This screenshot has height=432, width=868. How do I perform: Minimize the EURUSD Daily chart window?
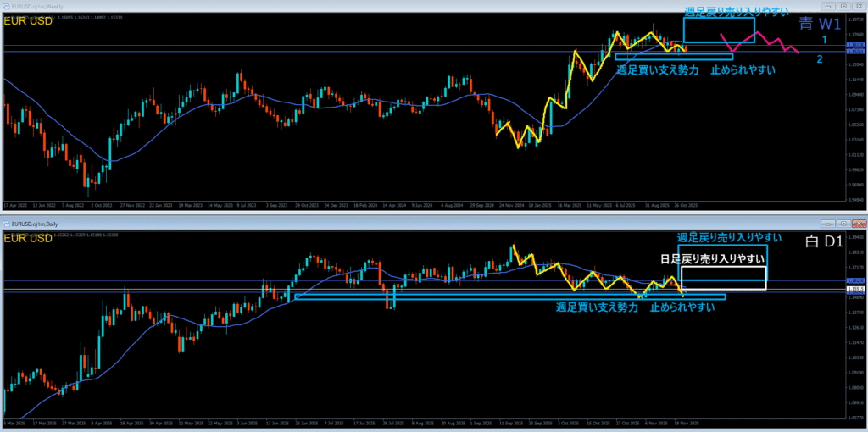[x=829, y=224]
